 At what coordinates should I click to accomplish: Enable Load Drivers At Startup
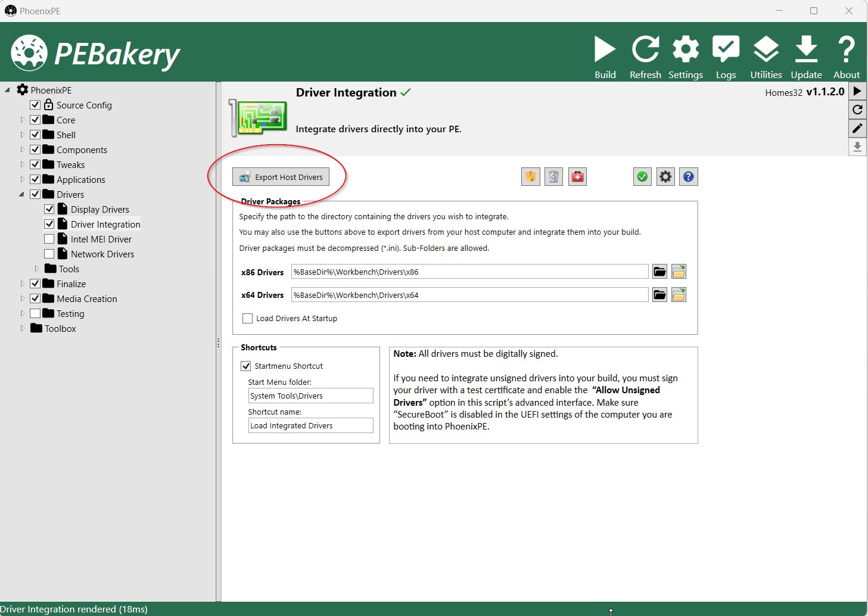click(247, 319)
